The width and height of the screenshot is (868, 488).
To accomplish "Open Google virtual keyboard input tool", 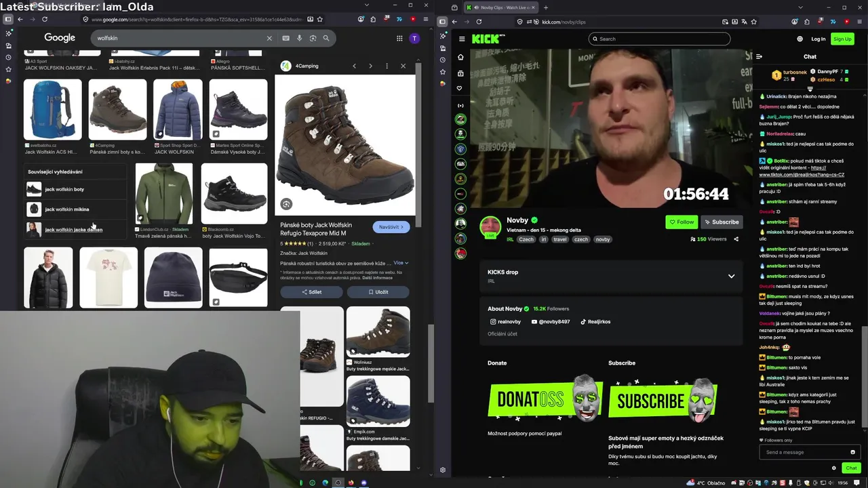I will click(285, 38).
